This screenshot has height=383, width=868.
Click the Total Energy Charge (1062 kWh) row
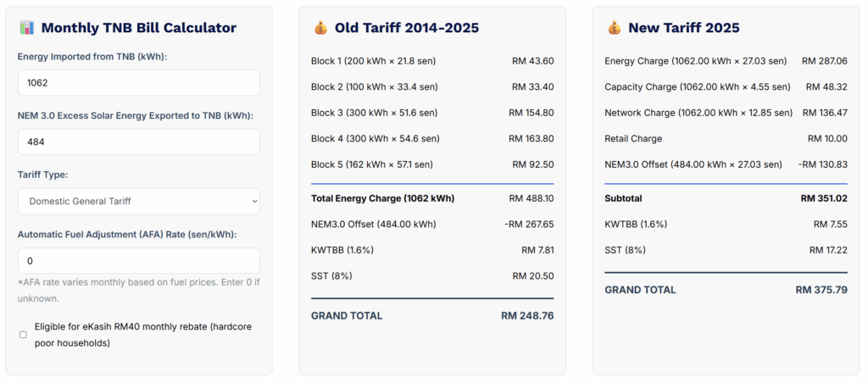pos(382,198)
